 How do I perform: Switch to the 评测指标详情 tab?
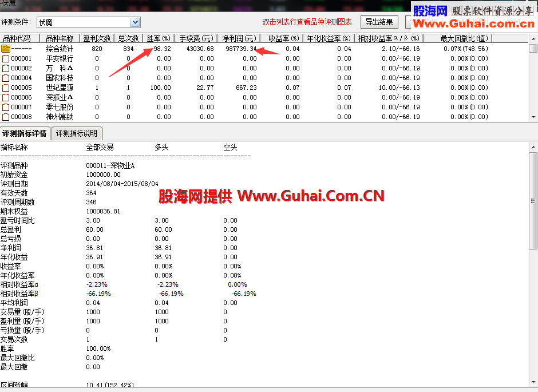tap(25, 133)
